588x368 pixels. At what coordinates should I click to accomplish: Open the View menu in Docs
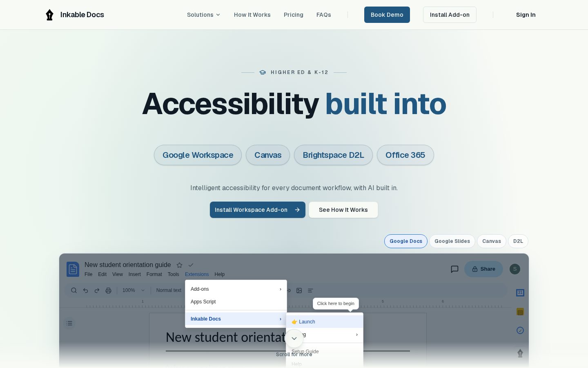click(x=118, y=274)
